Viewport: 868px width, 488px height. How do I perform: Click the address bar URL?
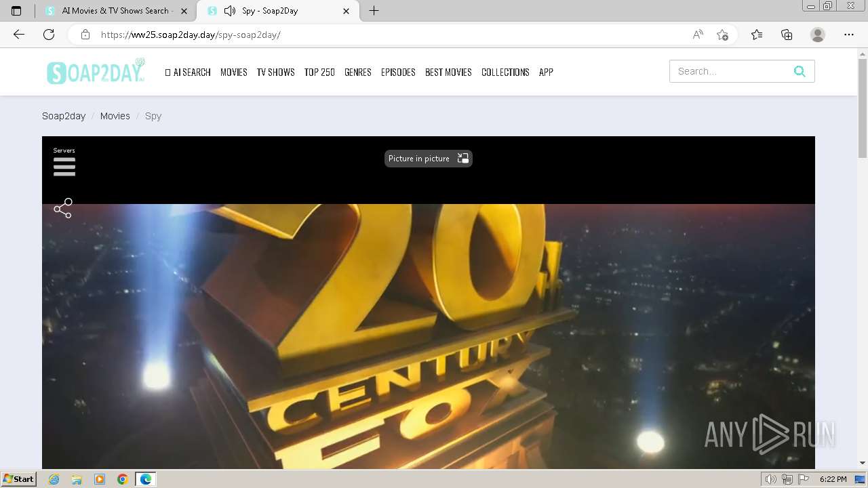pos(191,35)
